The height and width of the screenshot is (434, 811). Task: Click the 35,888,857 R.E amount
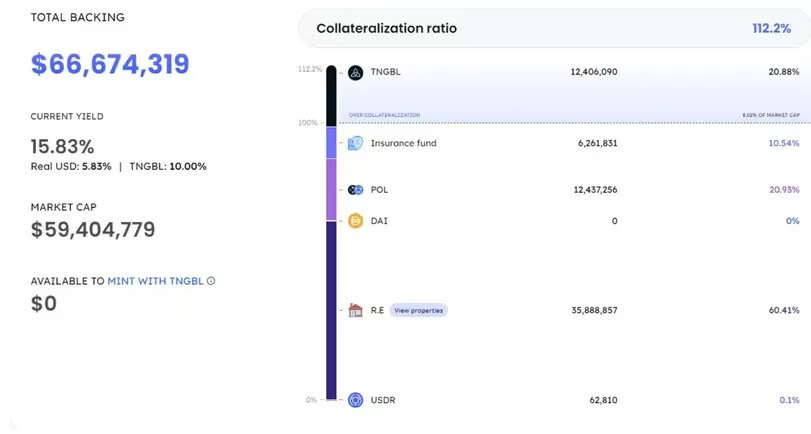point(594,310)
